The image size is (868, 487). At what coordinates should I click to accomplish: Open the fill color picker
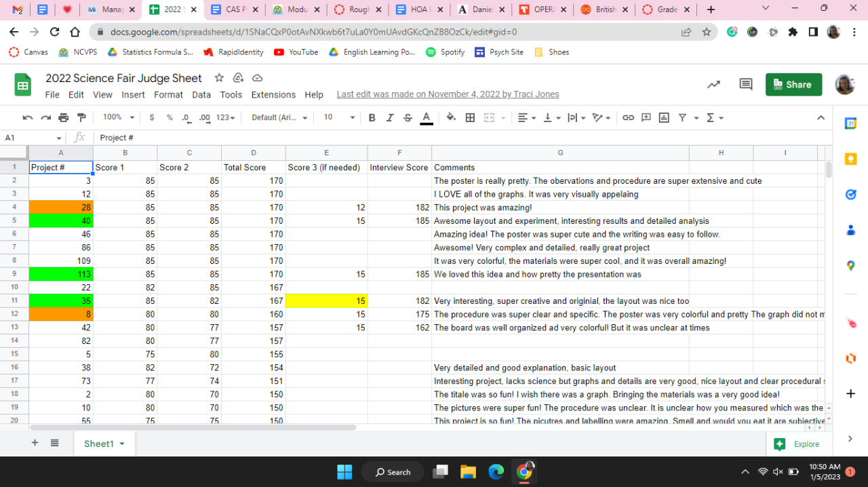[451, 117]
